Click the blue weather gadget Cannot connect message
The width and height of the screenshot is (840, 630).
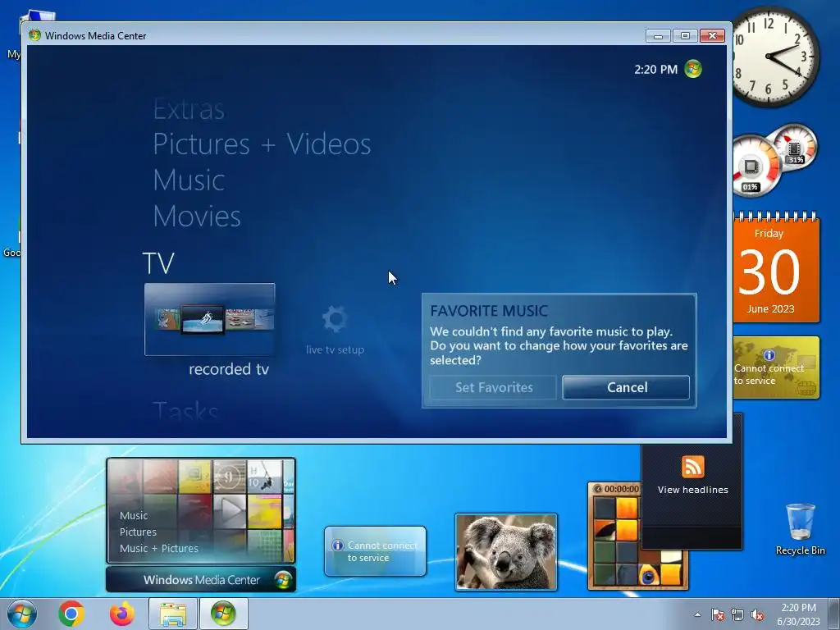click(x=382, y=551)
